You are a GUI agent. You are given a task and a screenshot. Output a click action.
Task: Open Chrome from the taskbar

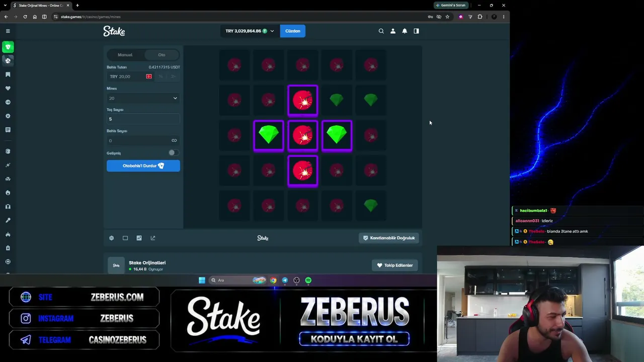[273, 280]
